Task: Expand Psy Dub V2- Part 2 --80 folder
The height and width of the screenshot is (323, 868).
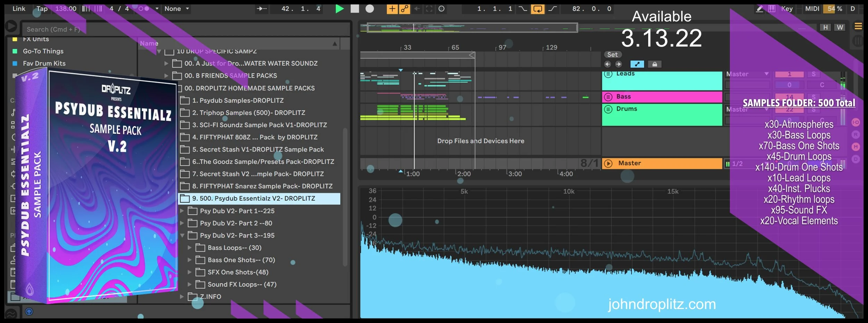Action: 182,223
